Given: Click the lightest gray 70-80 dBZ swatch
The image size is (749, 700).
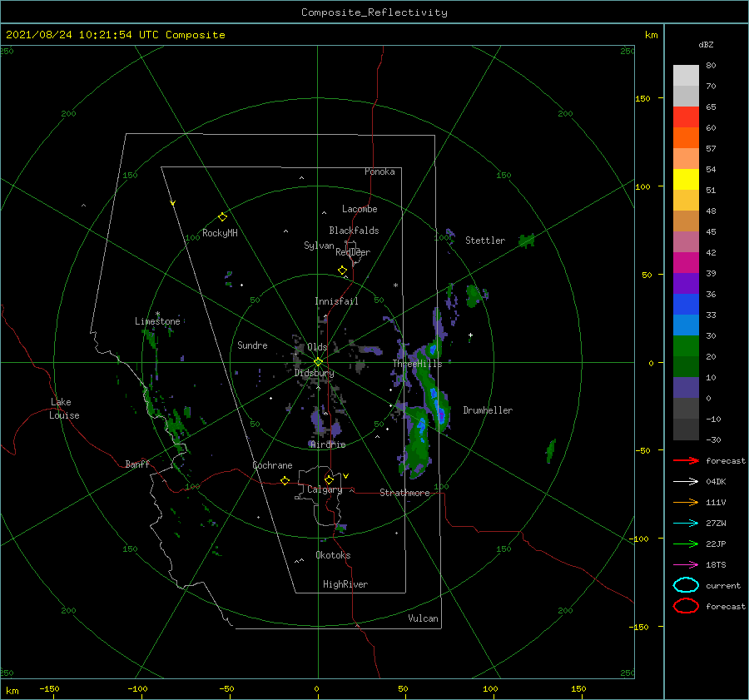Looking at the screenshot, I should (x=686, y=76).
